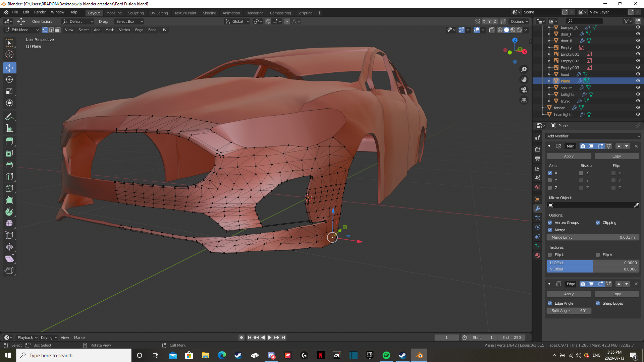The width and height of the screenshot is (644, 362).
Task: Toggle Vertex Groups option
Action: pos(550,223)
